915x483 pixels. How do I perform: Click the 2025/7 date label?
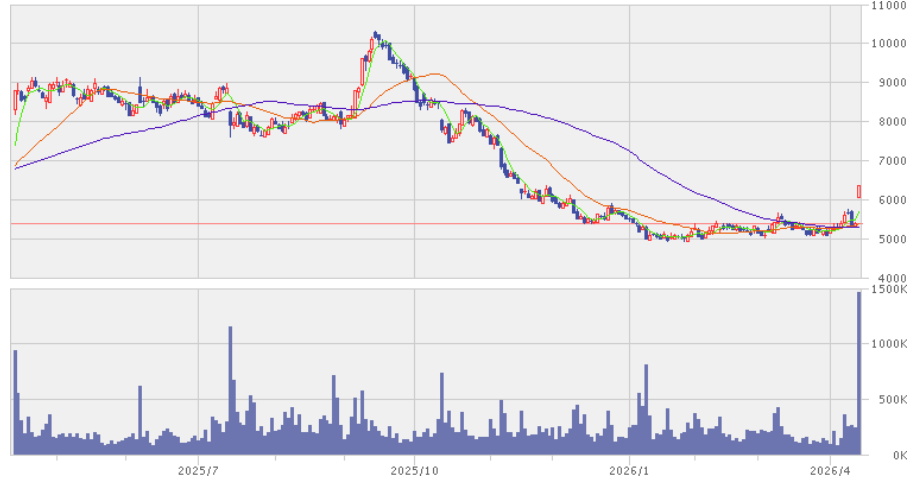(x=198, y=469)
